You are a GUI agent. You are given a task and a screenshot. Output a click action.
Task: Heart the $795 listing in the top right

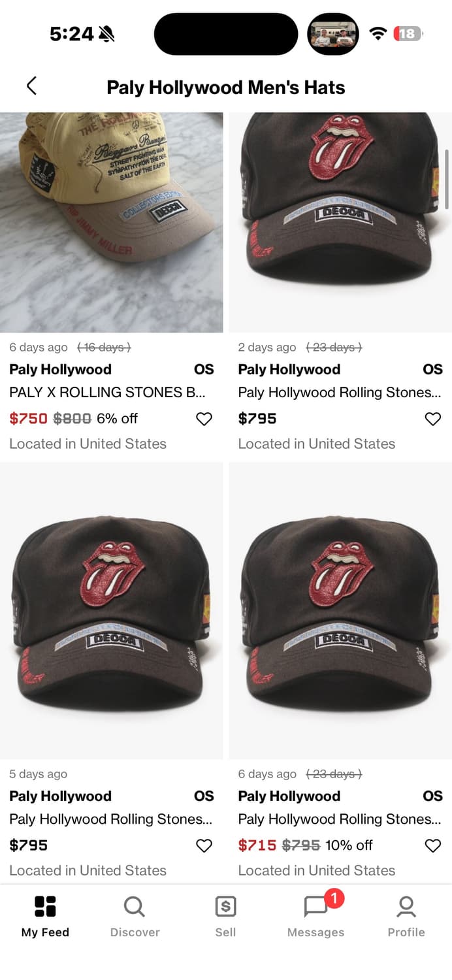coord(432,419)
